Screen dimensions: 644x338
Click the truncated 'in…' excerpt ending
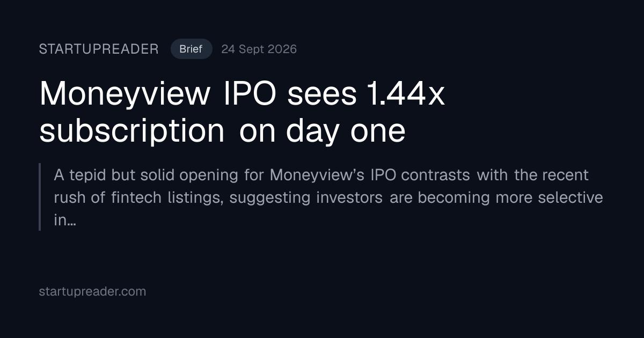click(x=64, y=220)
